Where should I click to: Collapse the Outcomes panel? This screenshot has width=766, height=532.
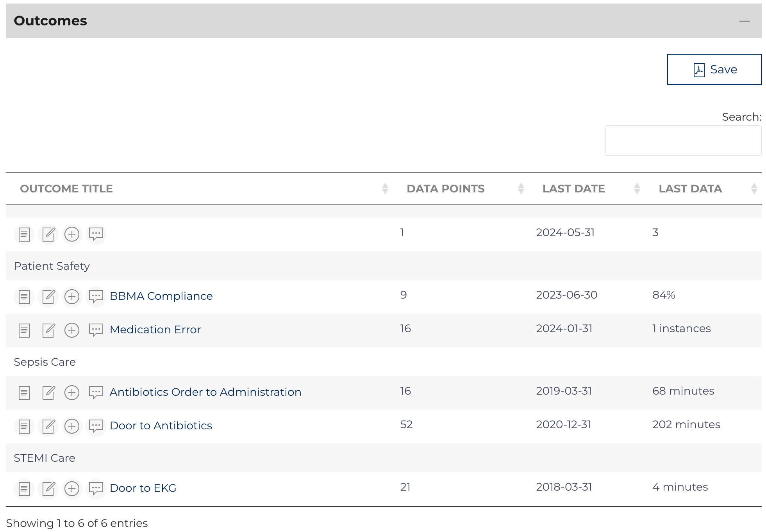[744, 21]
